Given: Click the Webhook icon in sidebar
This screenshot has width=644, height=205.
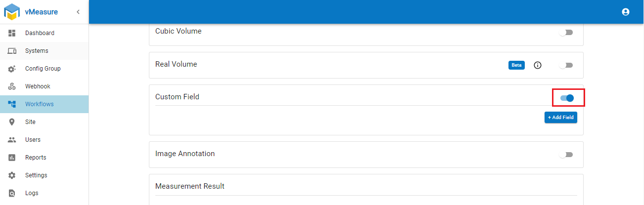Looking at the screenshot, I should point(12,86).
